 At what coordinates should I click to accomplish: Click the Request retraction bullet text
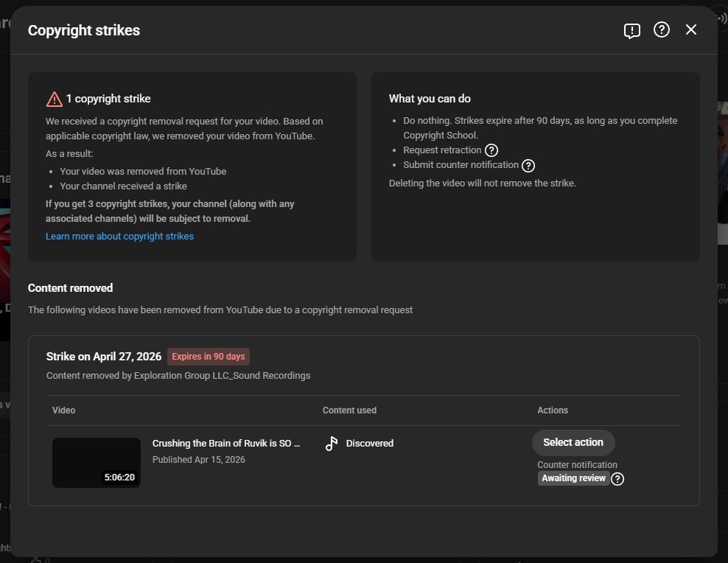(442, 150)
